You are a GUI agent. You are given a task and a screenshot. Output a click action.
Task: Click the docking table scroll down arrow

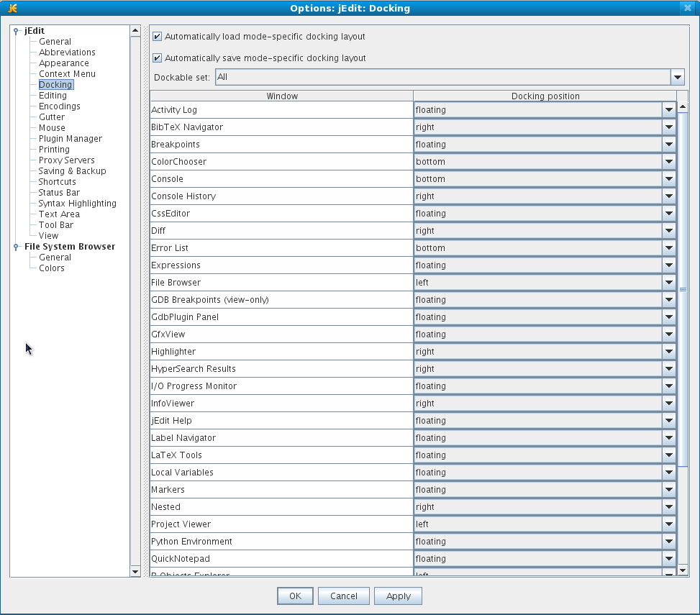pyautogui.click(x=683, y=570)
